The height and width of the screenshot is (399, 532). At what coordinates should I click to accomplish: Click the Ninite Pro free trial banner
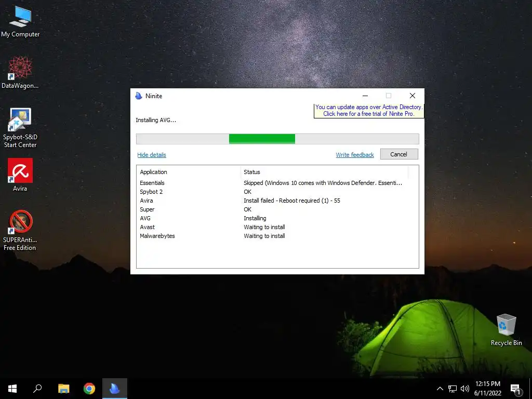(x=369, y=111)
